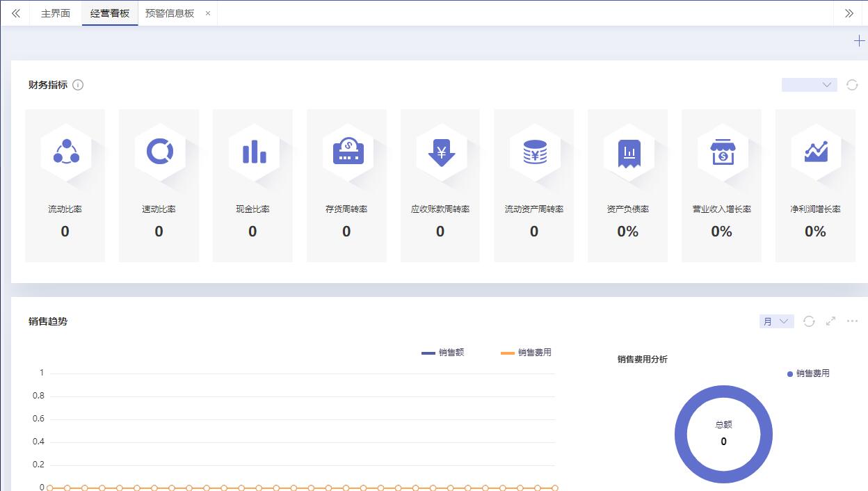Switch to the 主界面 tab
Viewport: 868px width, 491px height.
pos(56,13)
